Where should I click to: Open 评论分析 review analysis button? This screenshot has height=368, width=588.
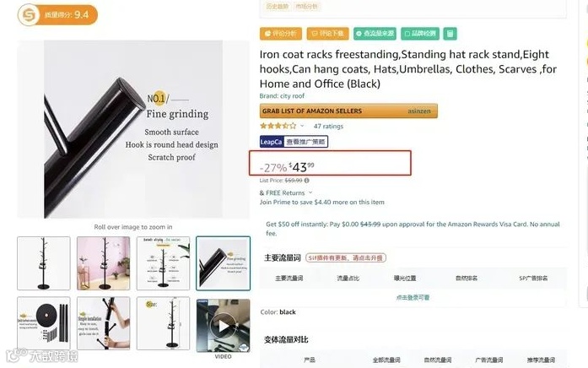(x=281, y=34)
